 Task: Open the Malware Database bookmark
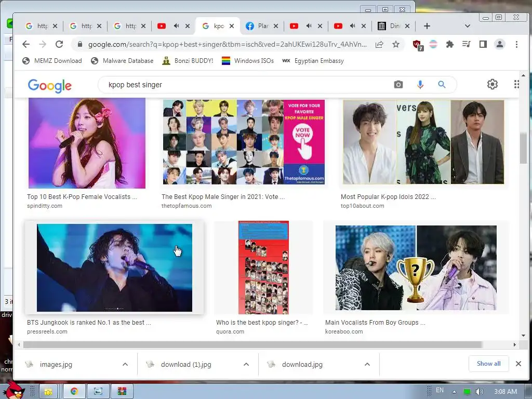tap(122, 61)
